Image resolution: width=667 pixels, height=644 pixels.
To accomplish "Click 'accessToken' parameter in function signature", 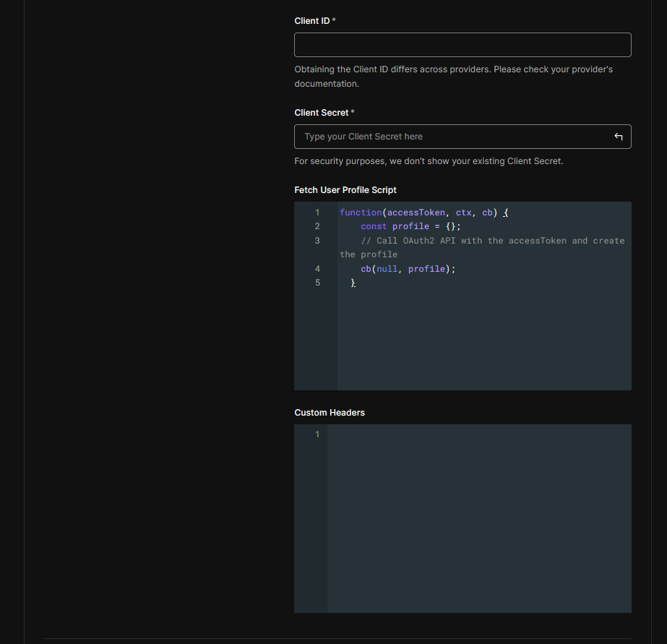I will 416,212.
